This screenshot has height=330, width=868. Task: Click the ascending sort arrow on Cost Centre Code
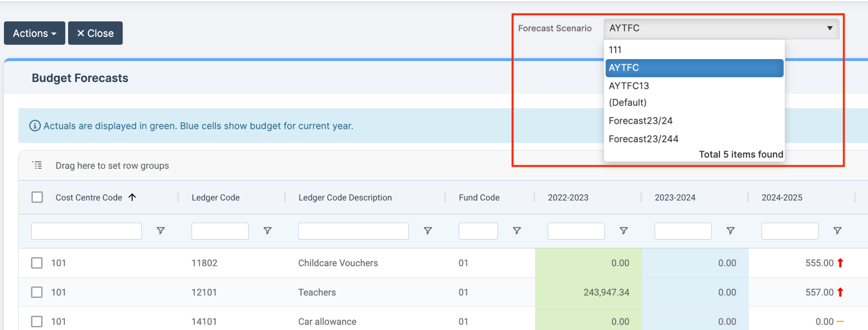[x=132, y=197]
